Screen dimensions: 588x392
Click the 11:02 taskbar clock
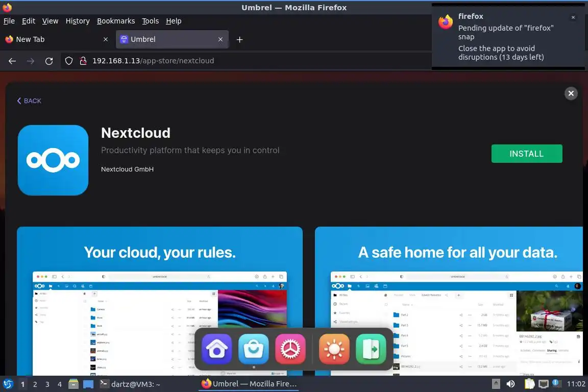pyautogui.click(x=576, y=384)
